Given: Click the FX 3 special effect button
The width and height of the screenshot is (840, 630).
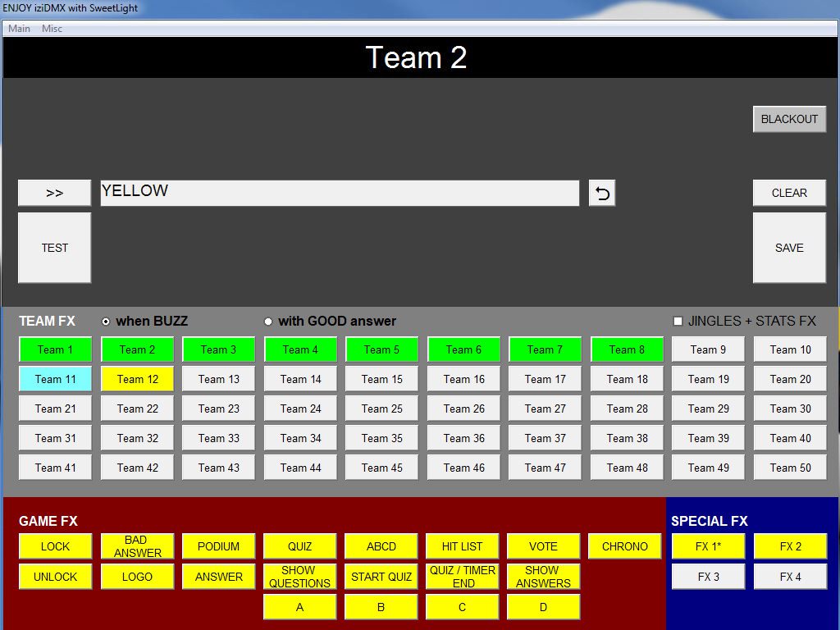Looking at the screenshot, I should [708, 577].
